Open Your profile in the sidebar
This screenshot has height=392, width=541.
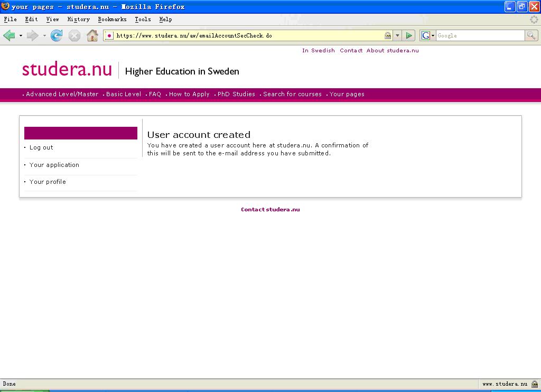coord(48,182)
